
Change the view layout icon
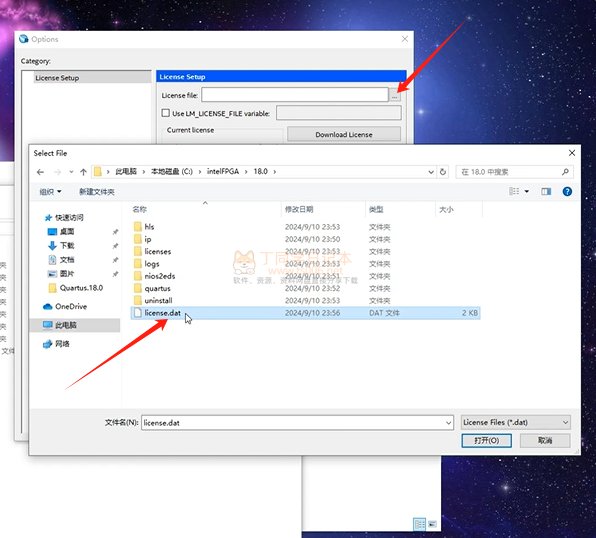click(514, 191)
